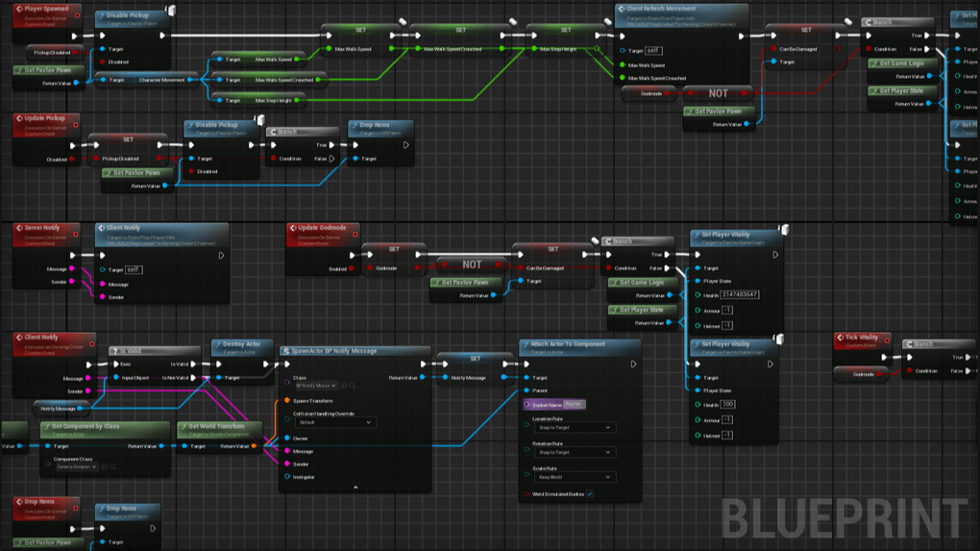Click the browse magnifier icon beside BP Notify Message class
This screenshot has height=551, width=980.
tap(352, 386)
